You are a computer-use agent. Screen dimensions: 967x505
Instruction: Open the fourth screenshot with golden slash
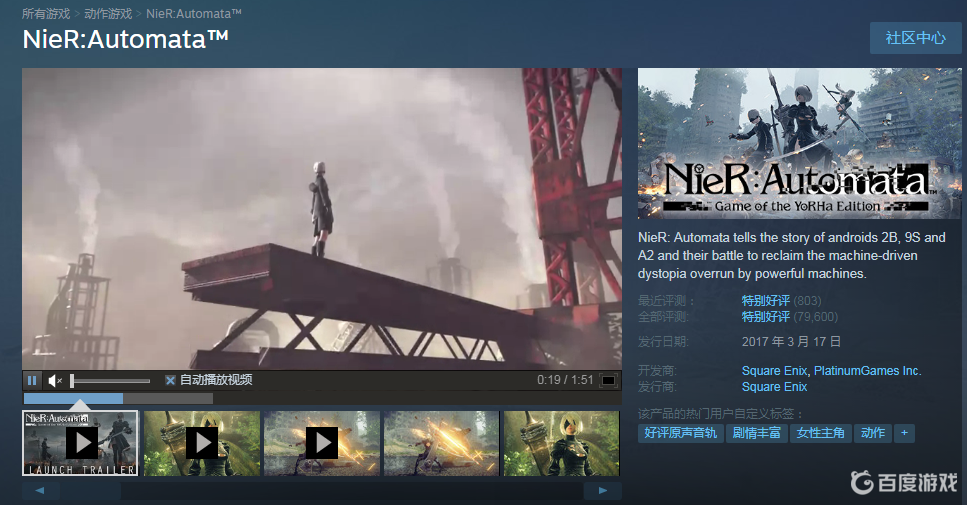click(x=441, y=443)
